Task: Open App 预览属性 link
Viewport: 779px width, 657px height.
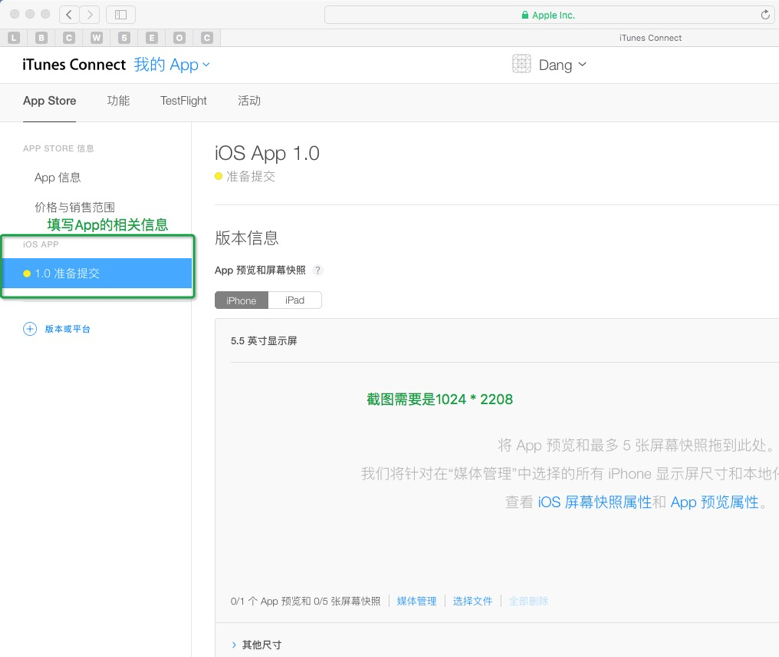Action: click(x=714, y=502)
